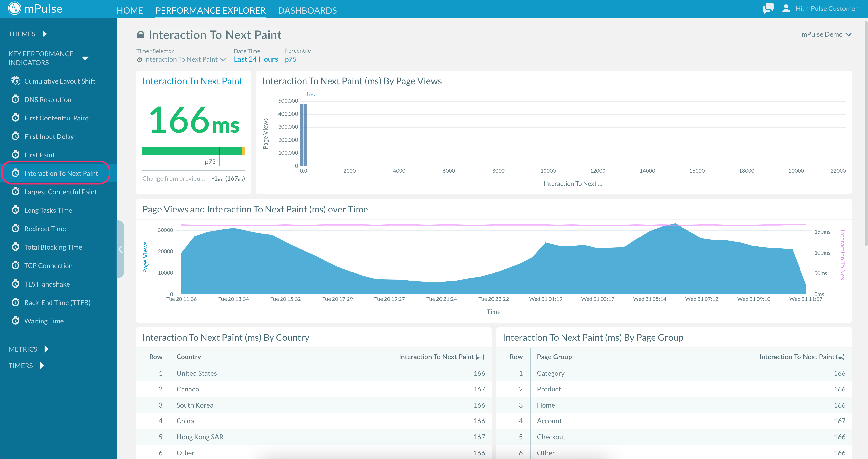Open the chat messages icon in header

click(768, 8)
